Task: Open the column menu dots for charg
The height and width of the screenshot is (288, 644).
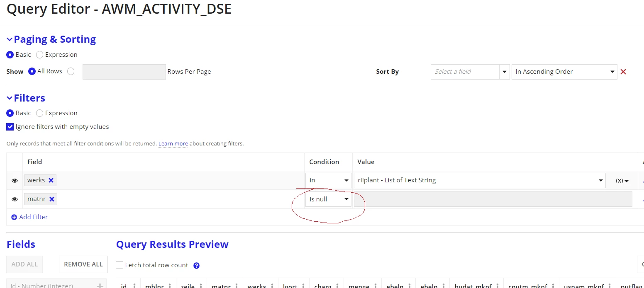Action: [x=337, y=286]
